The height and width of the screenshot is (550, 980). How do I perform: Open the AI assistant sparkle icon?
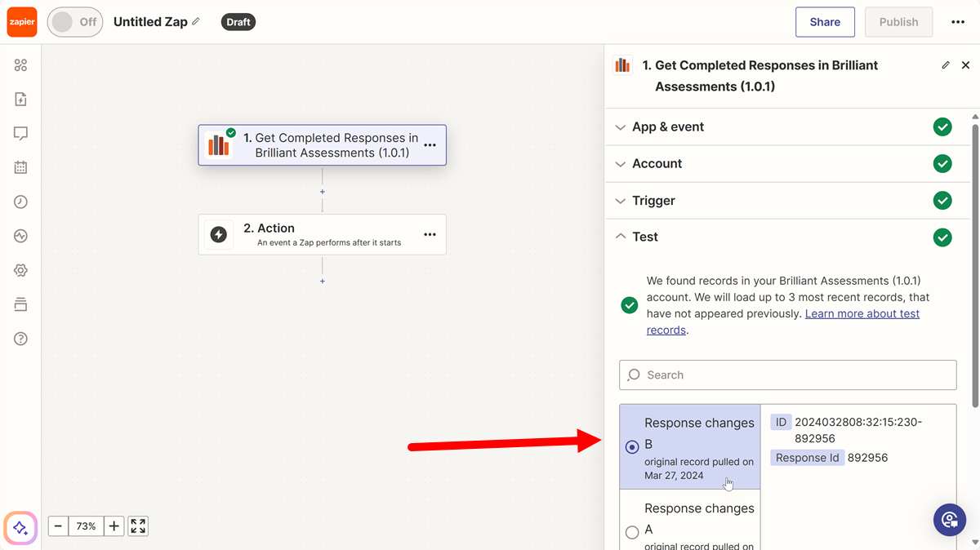pos(20,529)
